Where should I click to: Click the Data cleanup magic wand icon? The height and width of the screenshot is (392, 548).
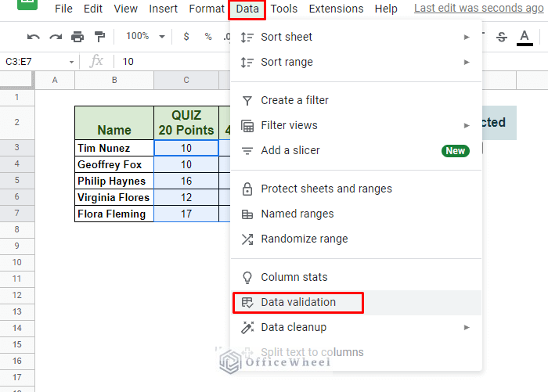pos(247,327)
